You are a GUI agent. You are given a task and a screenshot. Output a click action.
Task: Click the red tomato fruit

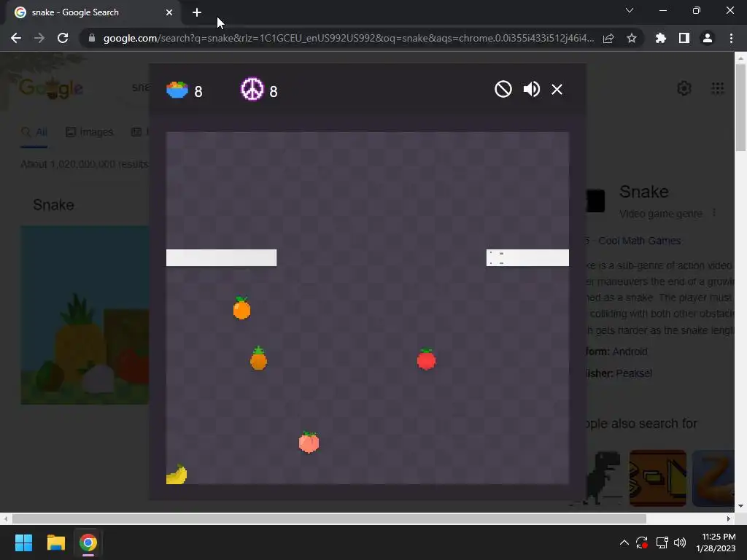426,359
